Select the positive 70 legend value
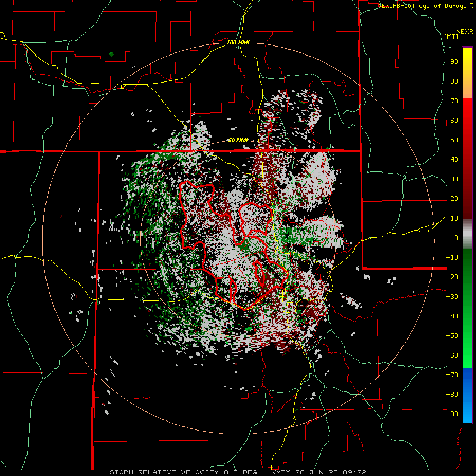This screenshot has width=476, height=476. [x=454, y=101]
